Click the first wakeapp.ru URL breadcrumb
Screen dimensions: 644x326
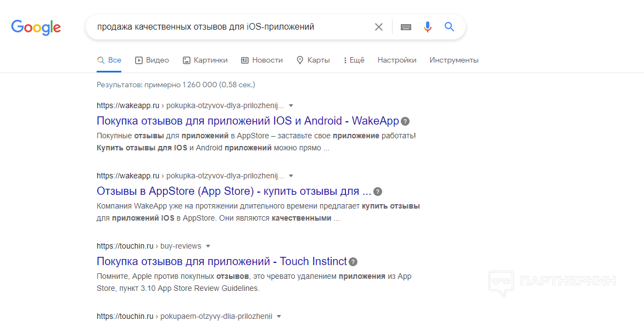[x=190, y=106]
